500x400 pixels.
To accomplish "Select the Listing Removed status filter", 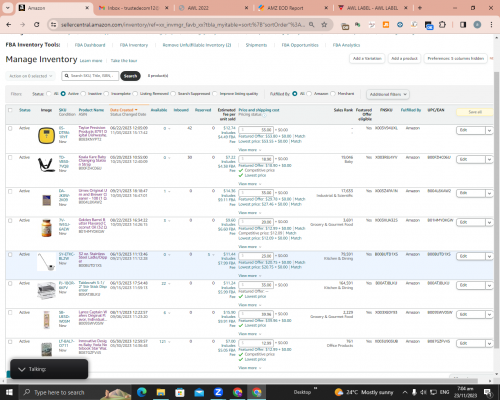I will [x=135, y=94].
